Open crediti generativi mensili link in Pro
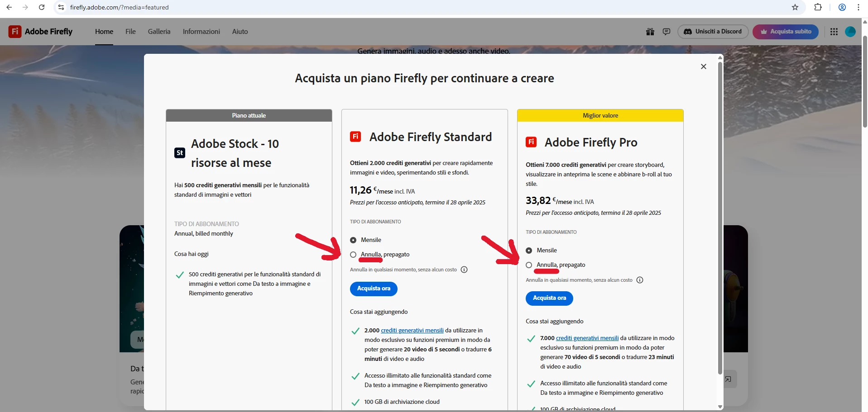The height and width of the screenshot is (412, 868). pos(587,338)
